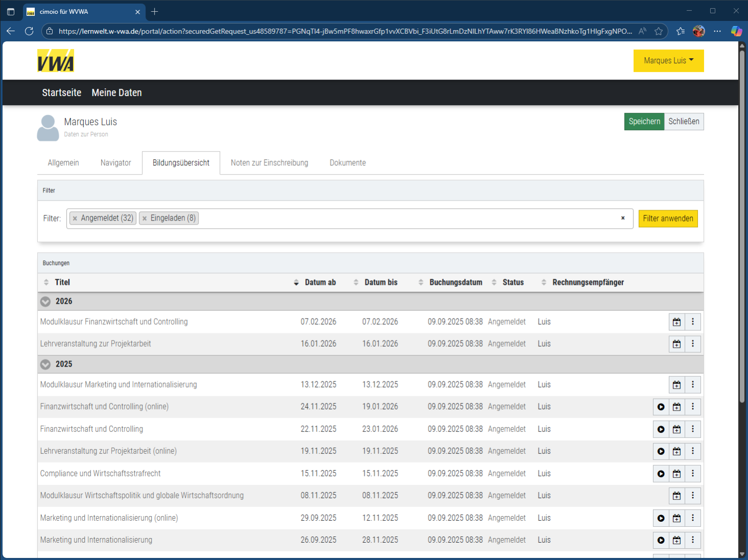
Task: Open the Dokumente tab
Action: (347, 163)
